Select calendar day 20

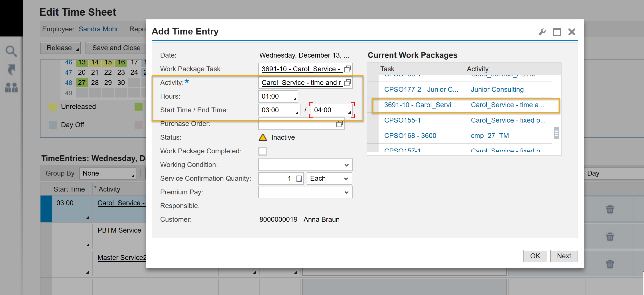pos(82,72)
